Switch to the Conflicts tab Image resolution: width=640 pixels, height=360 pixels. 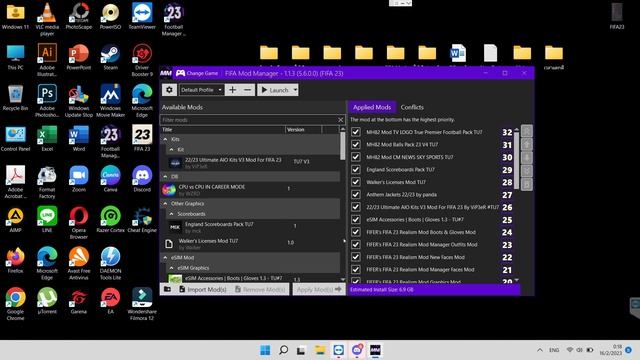(412, 107)
